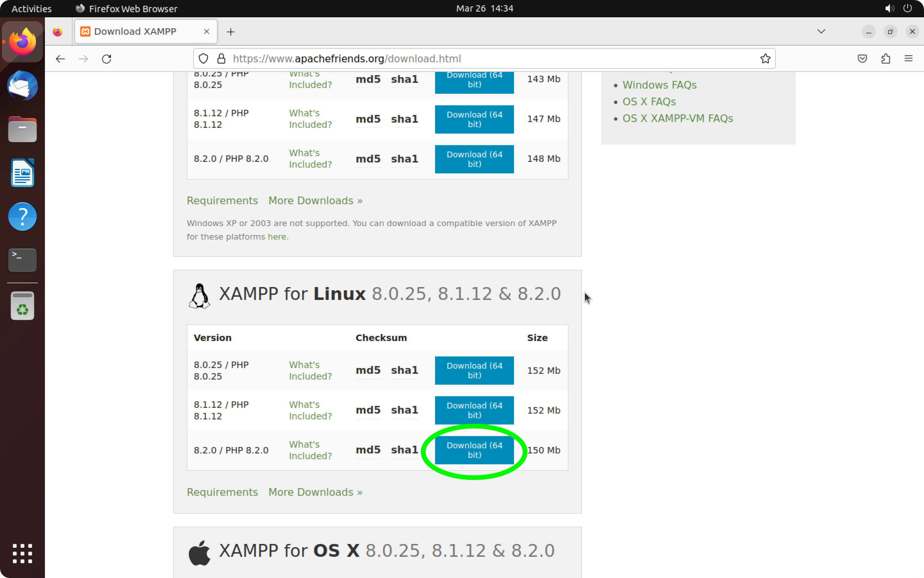The height and width of the screenshot is (578, 924).
Task: Open the Help icon in the dock
Action: pyautogui.click(x=22, y=216)
